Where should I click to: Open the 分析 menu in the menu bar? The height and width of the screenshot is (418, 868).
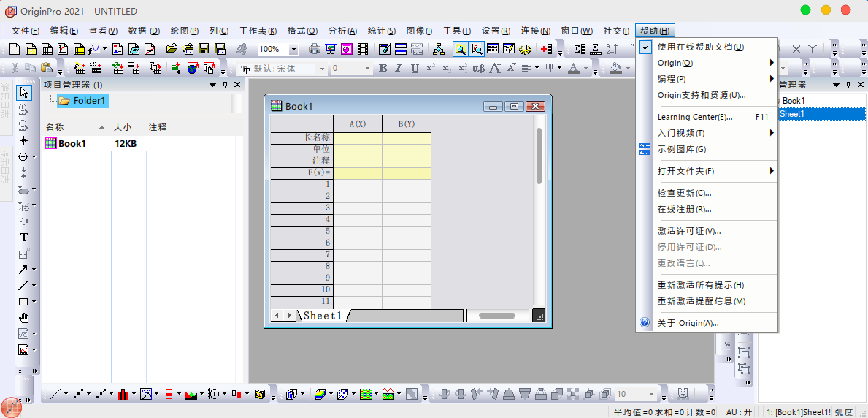pos(342,31)
